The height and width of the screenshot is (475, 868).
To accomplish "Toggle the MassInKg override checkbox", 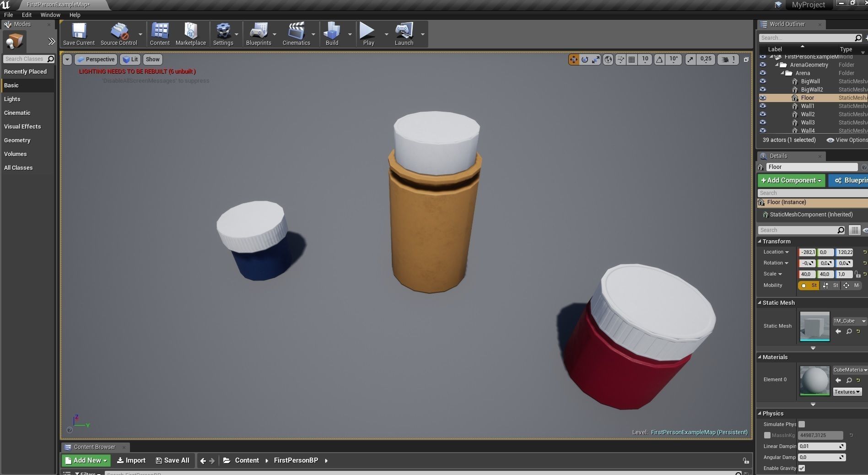I will 767,435.
